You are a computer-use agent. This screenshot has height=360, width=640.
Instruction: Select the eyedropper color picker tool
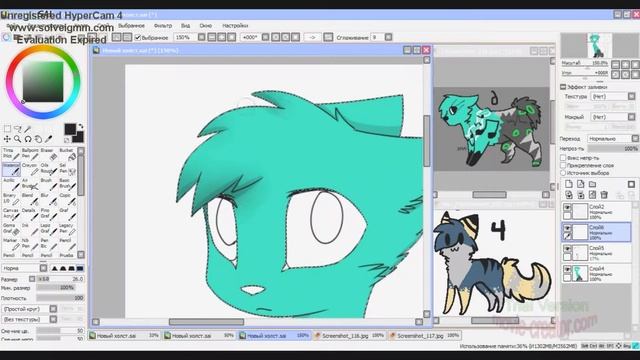coord(49,139)
